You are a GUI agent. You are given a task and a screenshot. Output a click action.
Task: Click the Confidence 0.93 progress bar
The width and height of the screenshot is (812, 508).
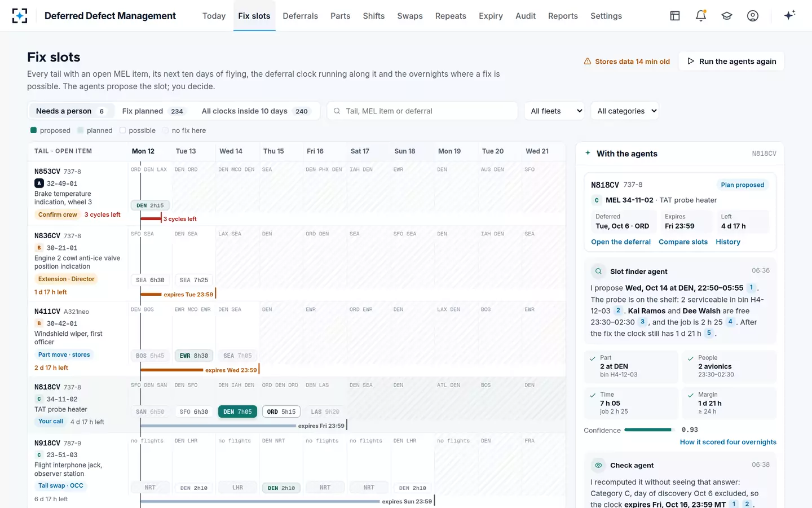pos(648,430)
